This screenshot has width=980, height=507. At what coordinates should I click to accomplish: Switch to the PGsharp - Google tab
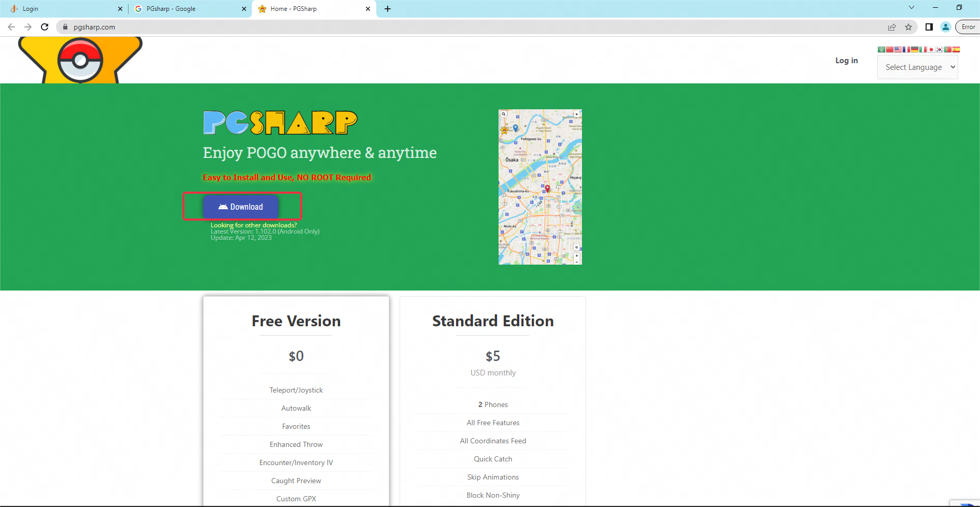190,9
